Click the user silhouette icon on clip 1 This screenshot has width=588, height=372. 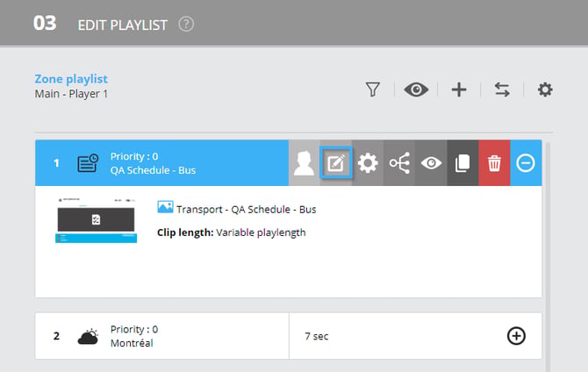tap(305, 163)
